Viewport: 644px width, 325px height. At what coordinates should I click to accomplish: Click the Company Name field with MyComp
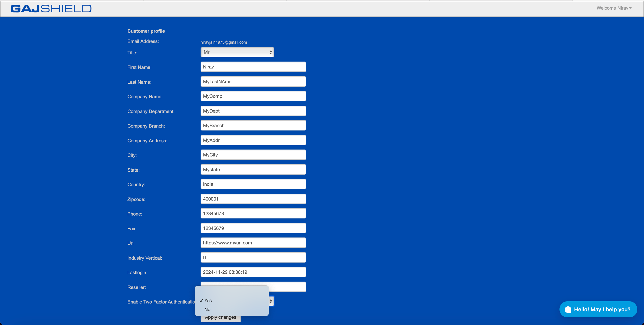[253, 96]
